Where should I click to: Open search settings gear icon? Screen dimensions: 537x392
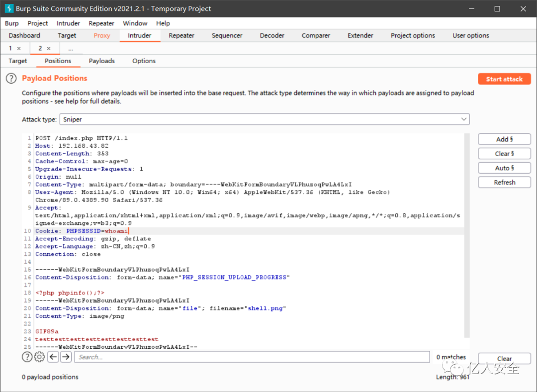(x=39, y=357)
